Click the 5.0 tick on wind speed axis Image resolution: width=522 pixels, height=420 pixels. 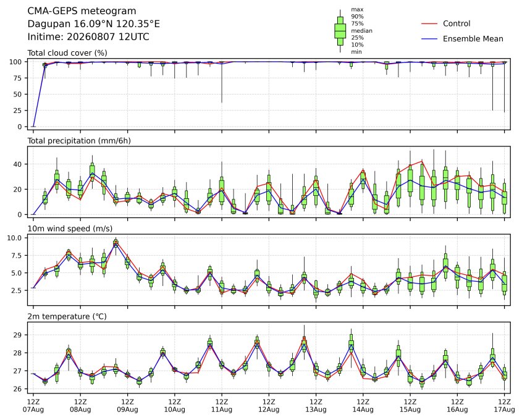[17, 273]
